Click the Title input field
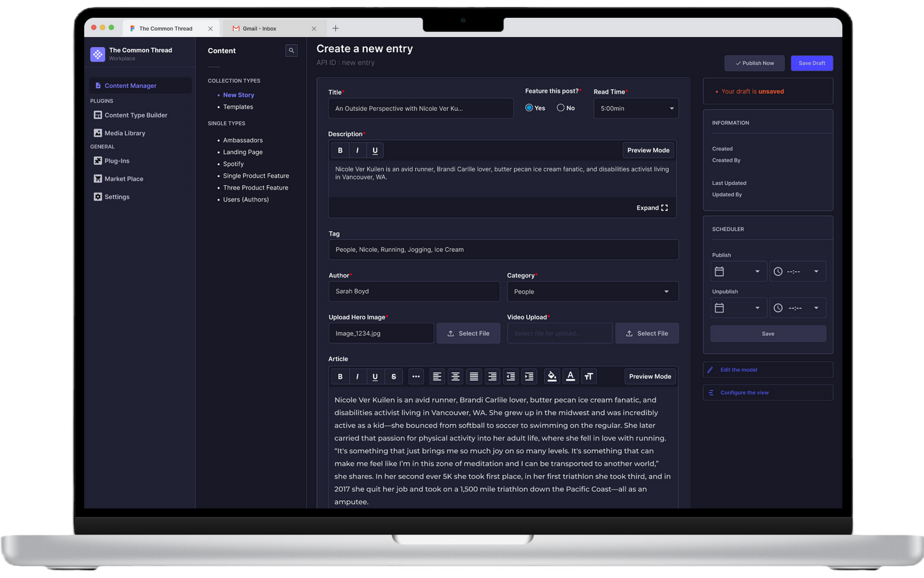 pos(421,108)
